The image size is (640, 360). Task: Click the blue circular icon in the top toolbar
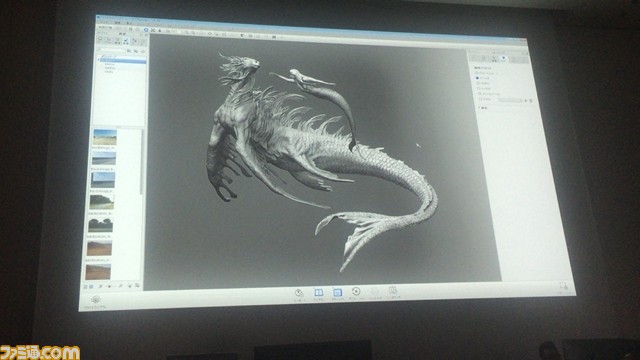(146, 30)
